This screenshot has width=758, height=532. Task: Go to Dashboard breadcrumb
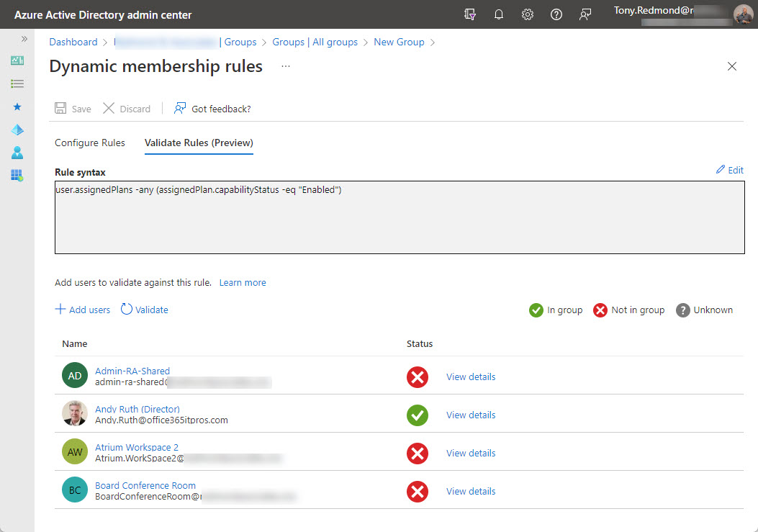[x=73, y=42]
